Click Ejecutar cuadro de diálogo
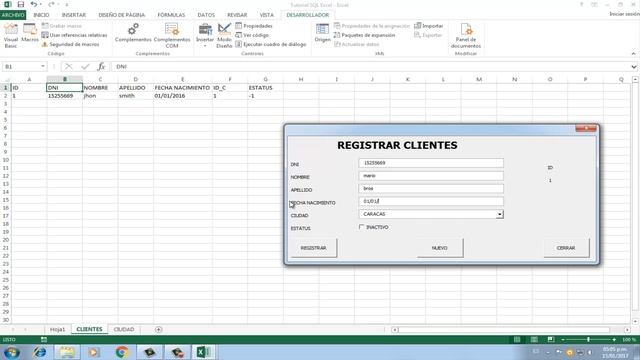The image size is (640, 360). click(271, 44)
